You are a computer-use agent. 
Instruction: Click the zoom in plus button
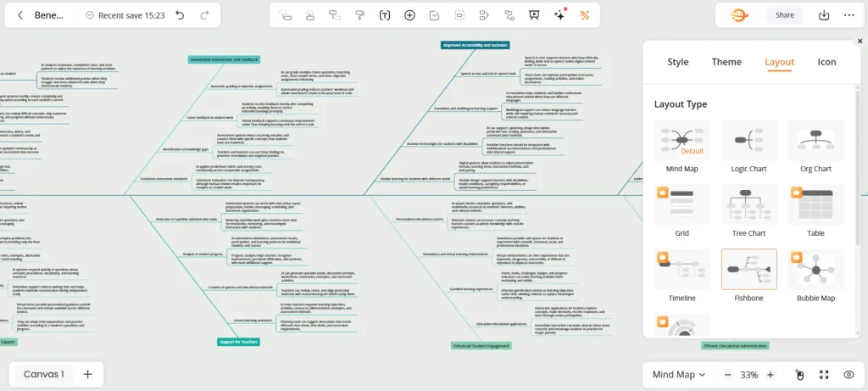pos(770,375)
